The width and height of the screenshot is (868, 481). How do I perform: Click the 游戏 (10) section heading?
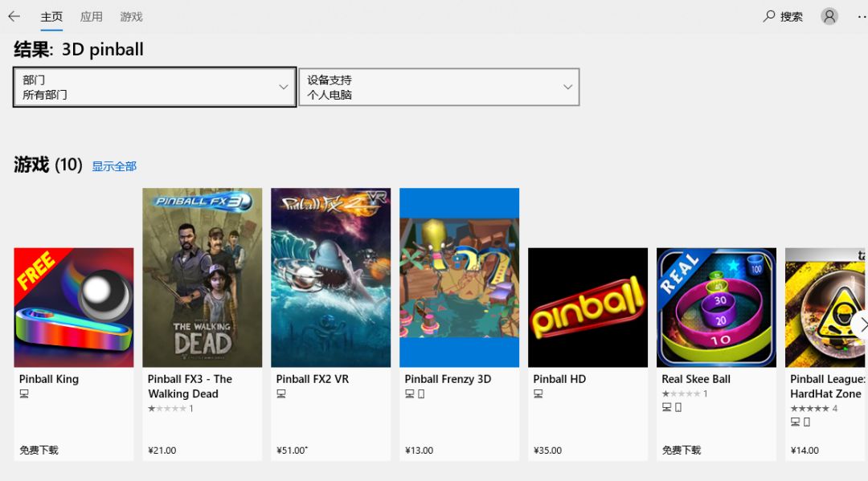coord(48,165)
